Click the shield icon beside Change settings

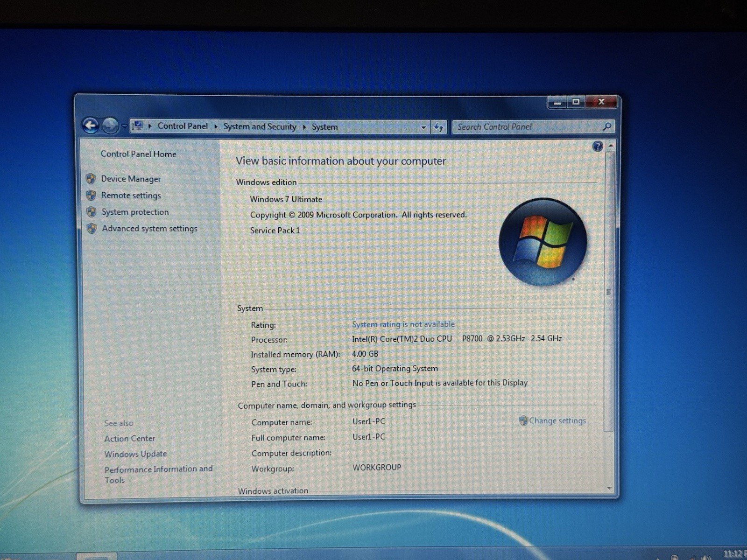pos(523,420)
